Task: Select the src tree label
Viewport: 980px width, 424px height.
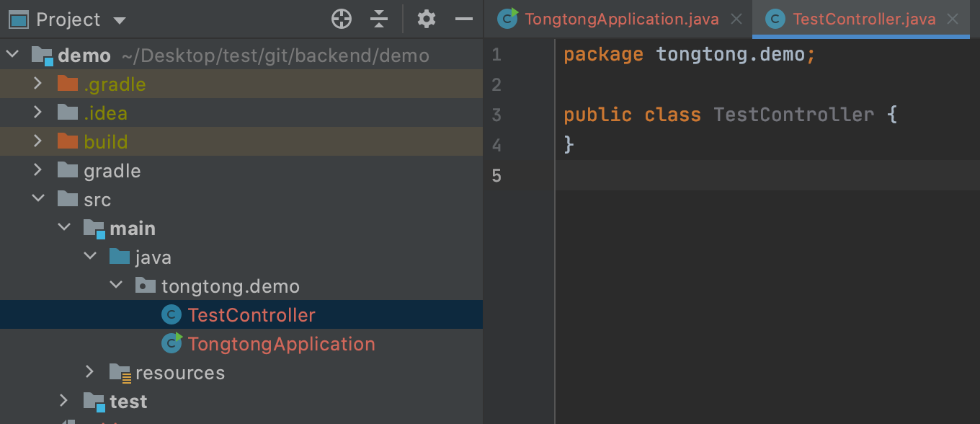Action: click(x=97, y=200)
